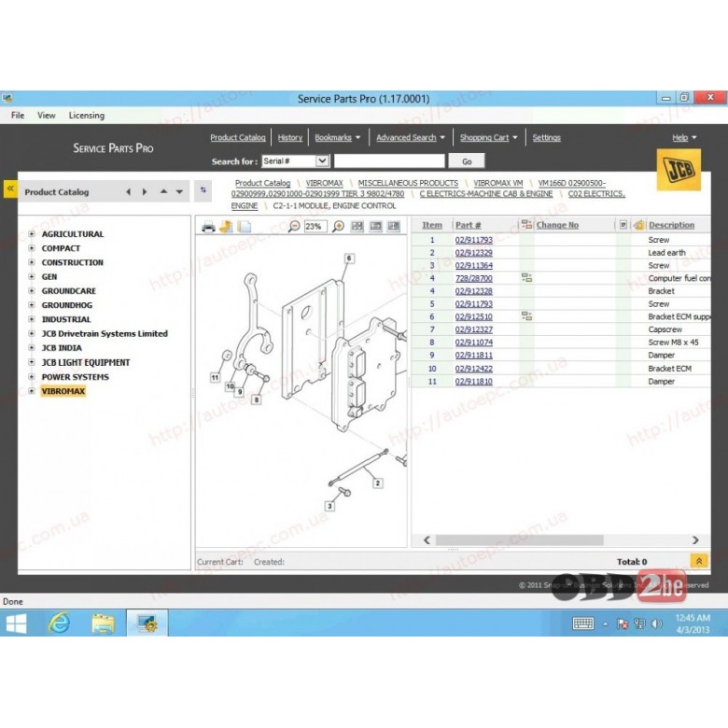The height and width of the screenshot is (728, 728).
Task: Click the JCB logo
Action: [x=679, y=170]
